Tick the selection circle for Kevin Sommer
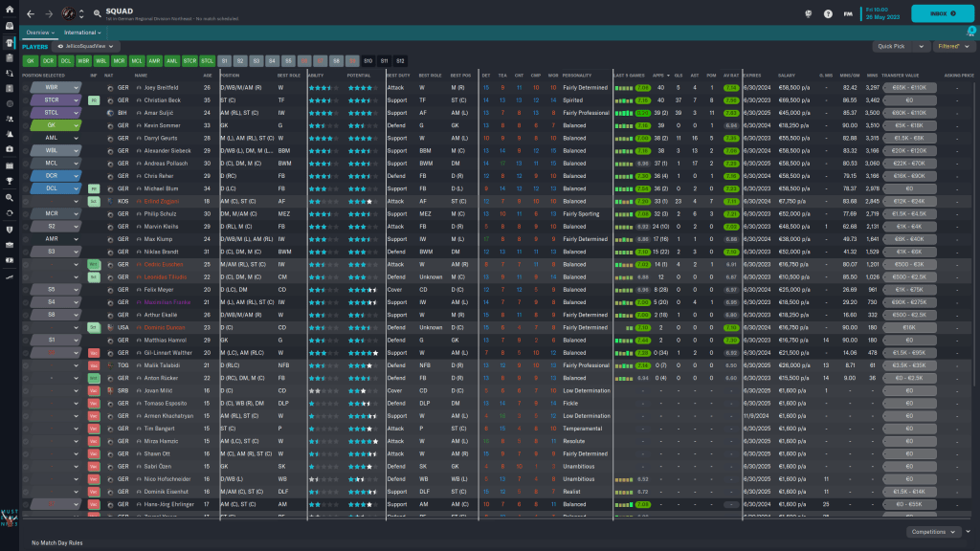This screenshot has width=980, height=551. click(x=26, y=125)
